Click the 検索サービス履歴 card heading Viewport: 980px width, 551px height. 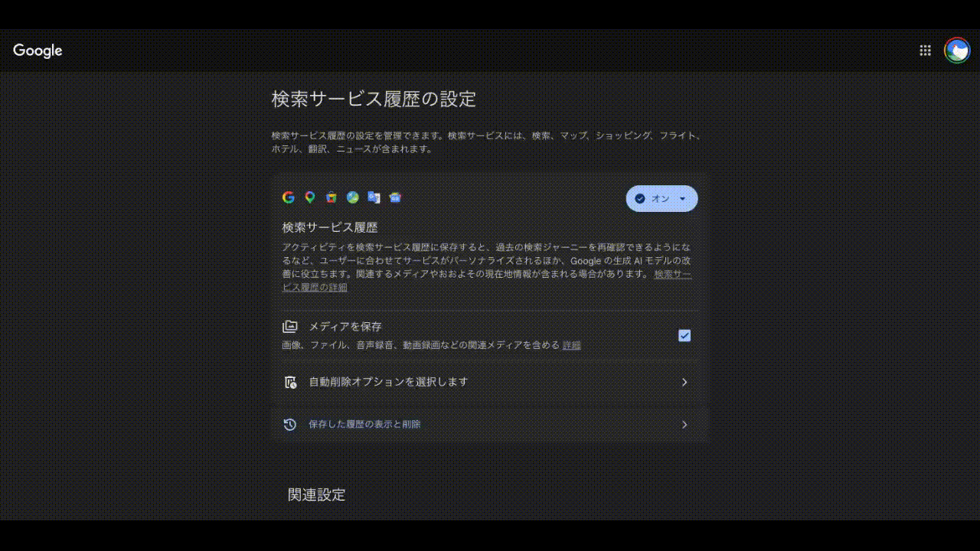click(x=330, y=227)
